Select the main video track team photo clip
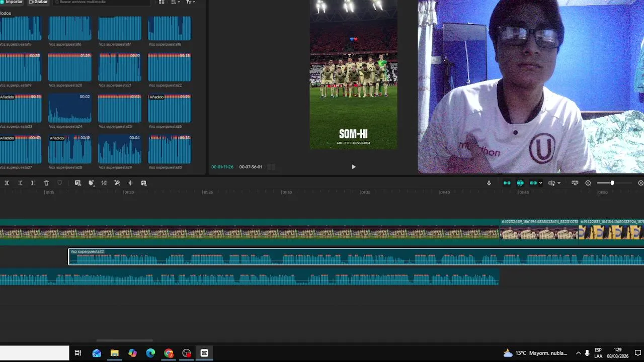Screen dimensions: 644x362 click(x=249, y=232)
